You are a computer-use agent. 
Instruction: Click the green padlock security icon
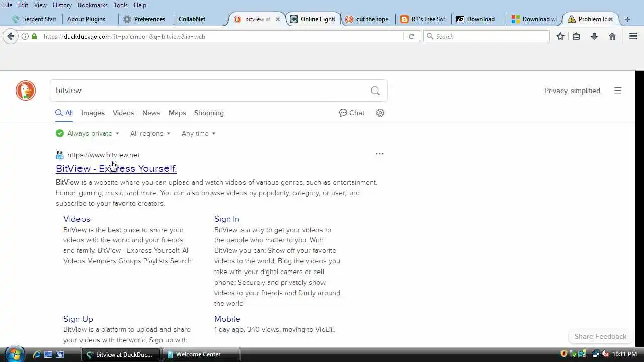34,36
